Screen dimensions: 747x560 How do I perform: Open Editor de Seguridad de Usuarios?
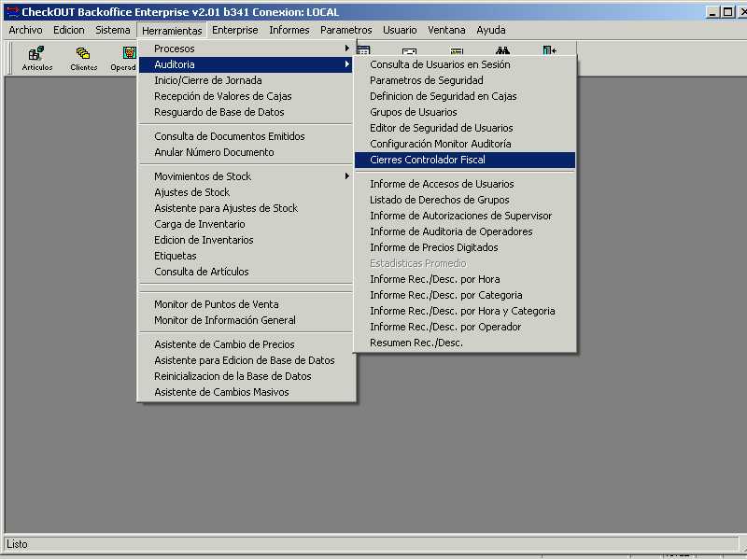coord(465,128)
